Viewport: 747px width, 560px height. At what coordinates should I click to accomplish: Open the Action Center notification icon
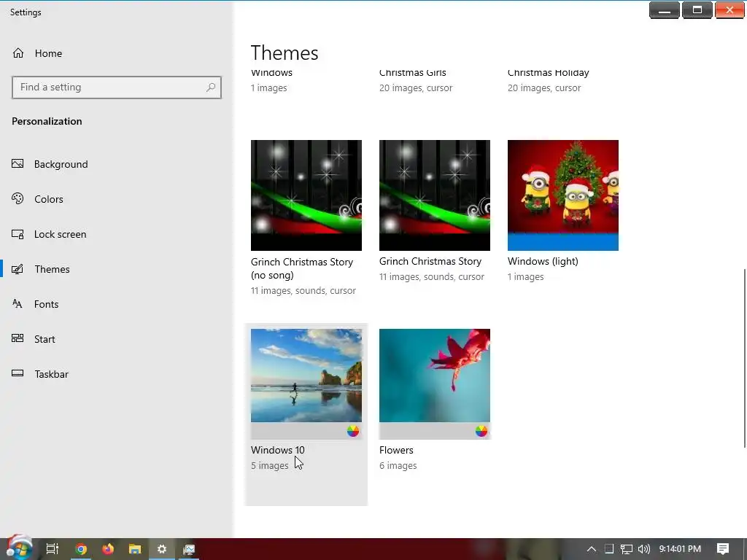tap(723, 549)
